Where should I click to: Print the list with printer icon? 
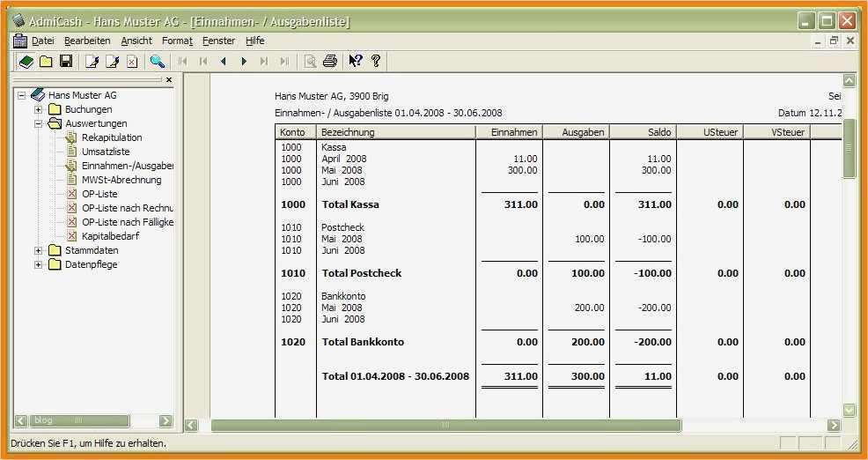330,62
